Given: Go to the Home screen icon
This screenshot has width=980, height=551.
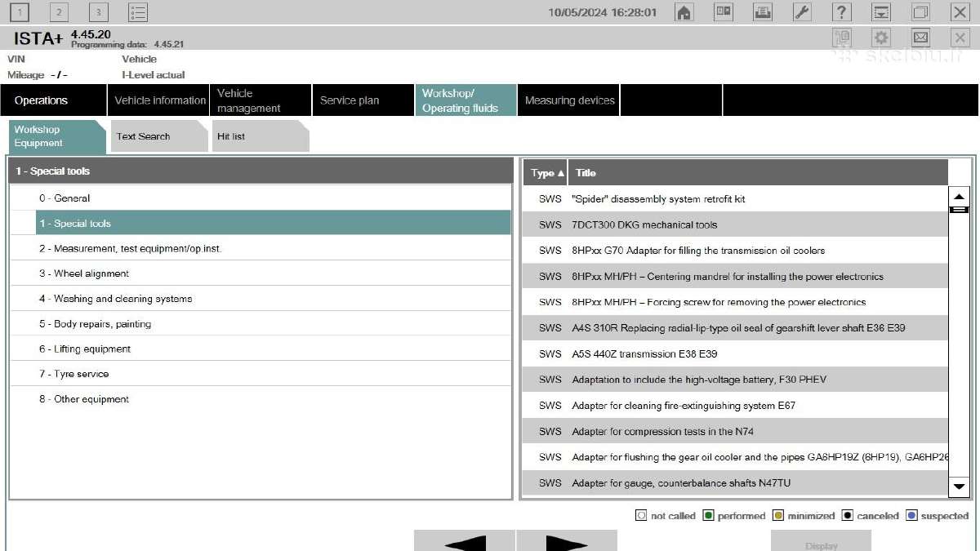Looking at the screenshot, I should pyautogui.click(x=684, y=11).
